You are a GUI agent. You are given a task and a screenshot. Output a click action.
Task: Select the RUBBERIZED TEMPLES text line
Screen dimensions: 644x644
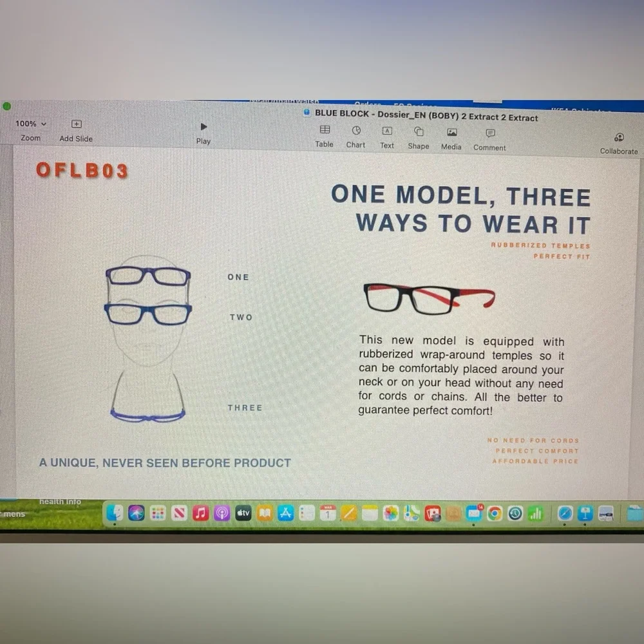click(x=540, y=245)
